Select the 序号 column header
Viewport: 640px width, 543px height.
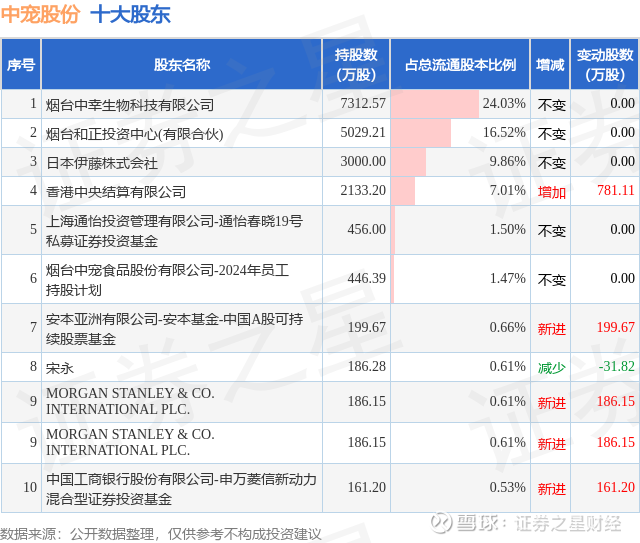click(x=21, y=65)
